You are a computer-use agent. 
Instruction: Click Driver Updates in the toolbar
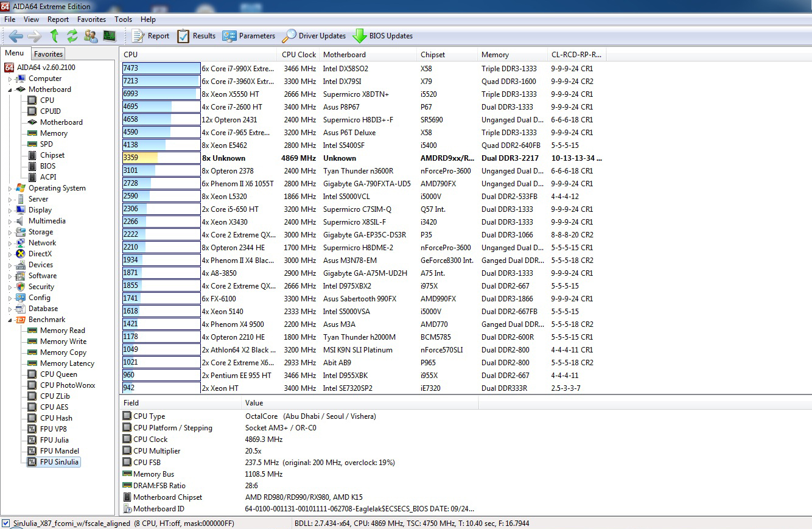(x=314, y=36)
